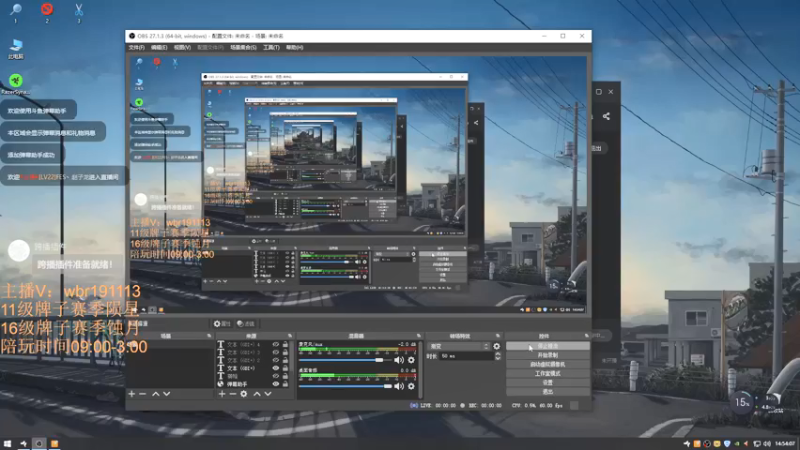Toggle lock on 文本 (GDI+) 4 source

(x=285, y=344)
